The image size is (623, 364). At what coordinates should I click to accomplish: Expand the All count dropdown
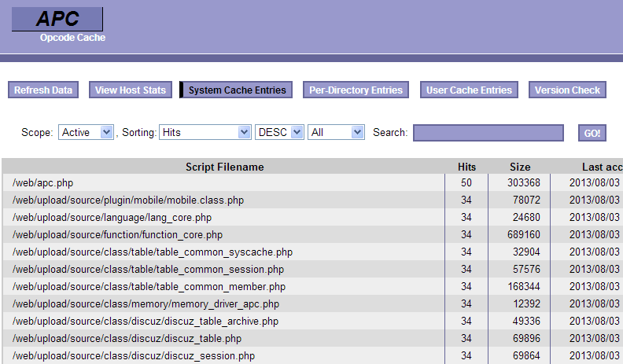336,133
